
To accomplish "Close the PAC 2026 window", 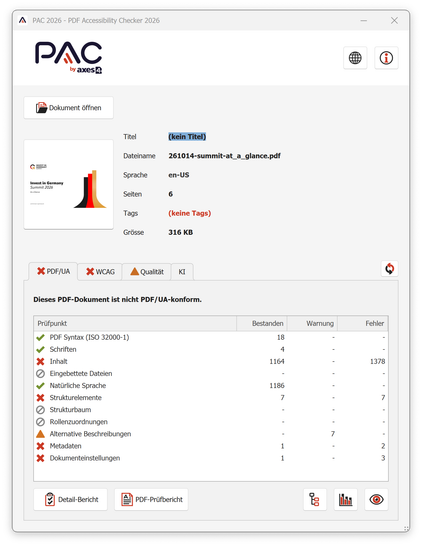I will pos(394,21).
